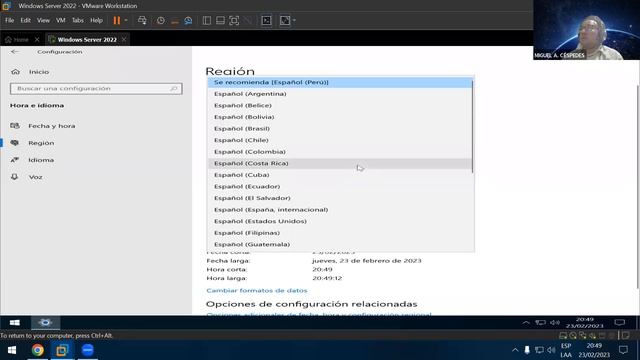The image size is (640, 360).
Task: Choose Español (Argentina) from the list
Action: [x=340, y=94]
